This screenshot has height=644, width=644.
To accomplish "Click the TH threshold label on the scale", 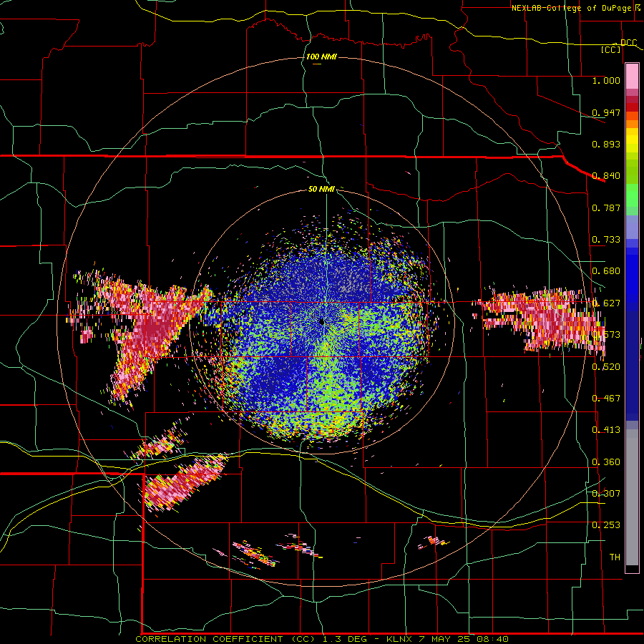I will pyautogui.click(x=615, y=557).
